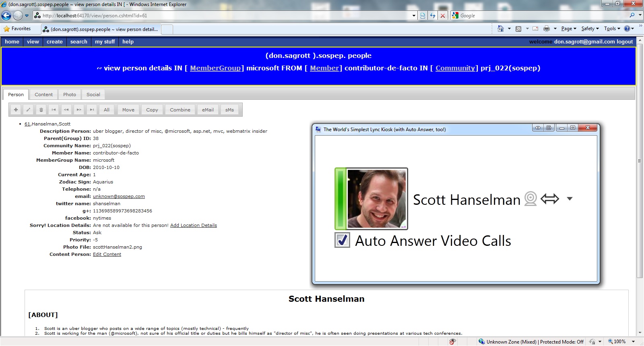Follow the MemberGroup link in the header

click(215, 68)
